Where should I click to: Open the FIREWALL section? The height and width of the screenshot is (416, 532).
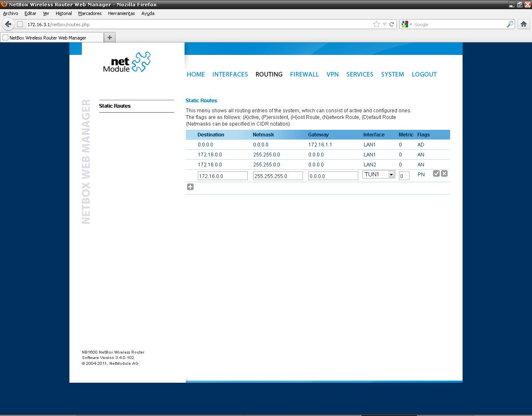305,74
